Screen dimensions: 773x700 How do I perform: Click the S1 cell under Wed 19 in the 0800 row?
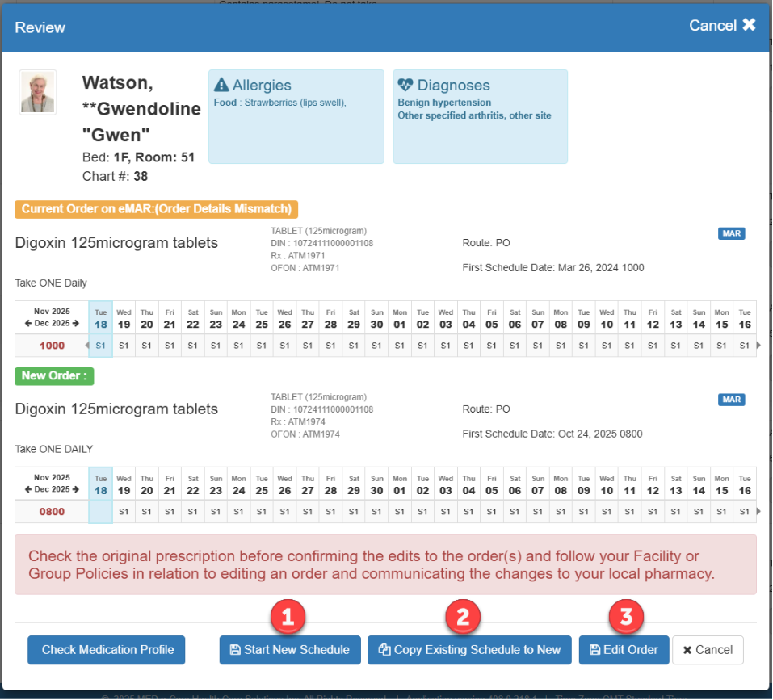pyautogui.click(x=124, y=511)
